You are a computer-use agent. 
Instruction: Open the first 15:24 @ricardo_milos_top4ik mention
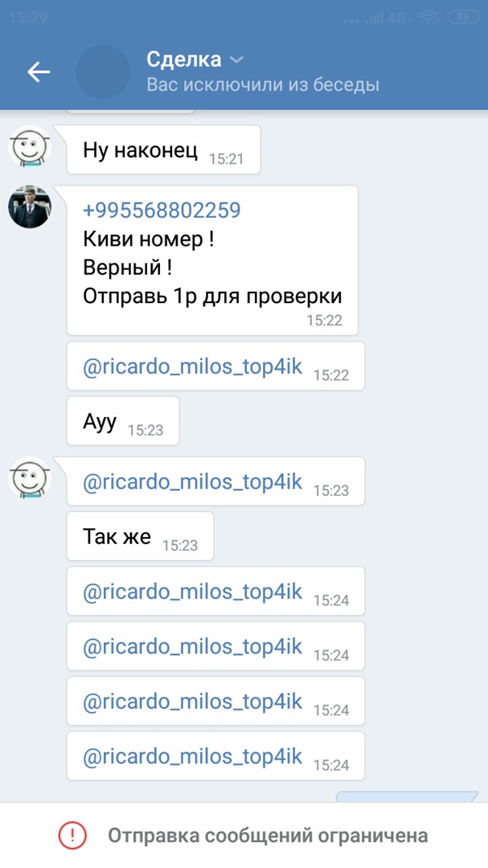[192, 592]
